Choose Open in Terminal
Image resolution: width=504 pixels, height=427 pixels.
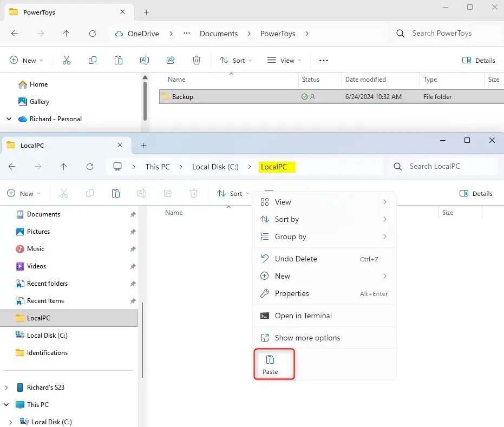(x=324, y=316)
